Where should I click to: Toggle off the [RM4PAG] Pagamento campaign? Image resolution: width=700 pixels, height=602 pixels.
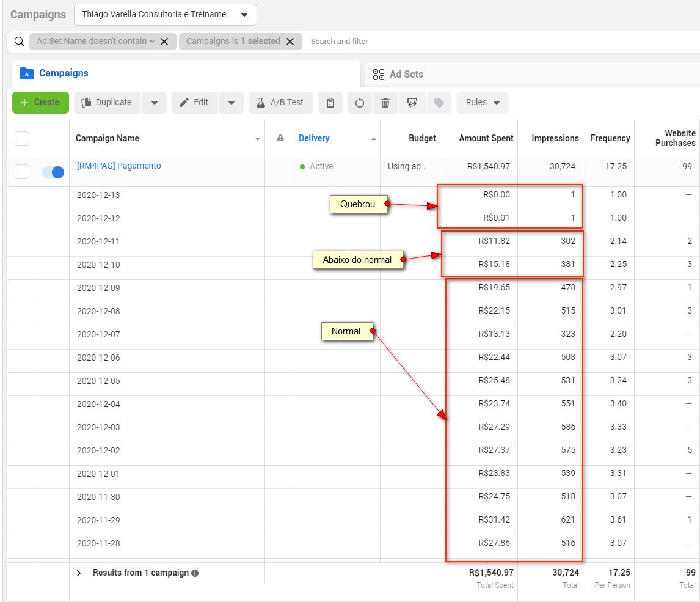[53, 172]
